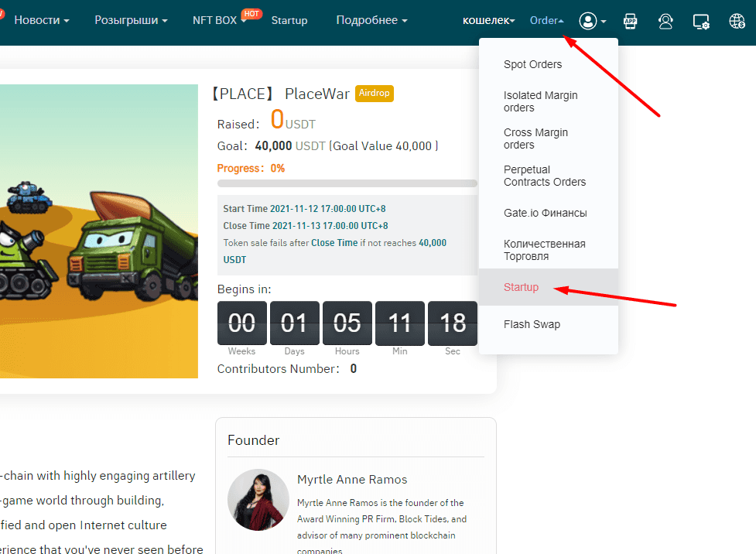This screenshot has height=554, width=756.
Task: Open the customer support headset icon
Action: pos(665,21)
